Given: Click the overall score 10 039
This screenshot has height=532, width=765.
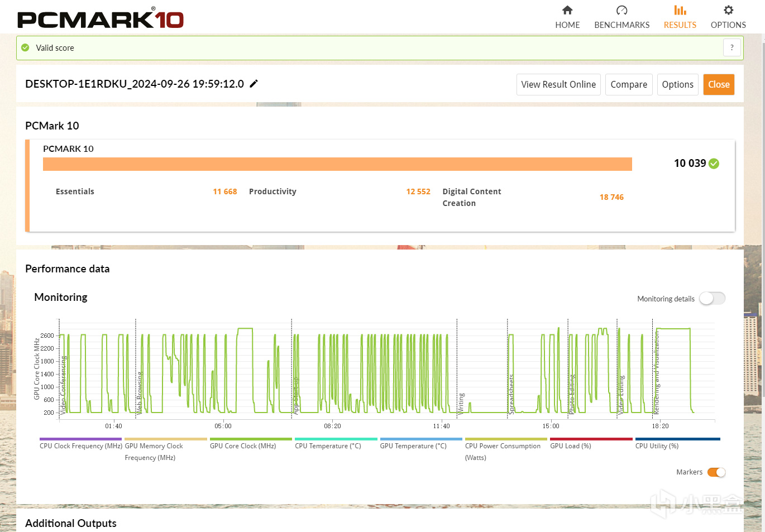Looking at the screenshot, I should (x=690, y=163).
